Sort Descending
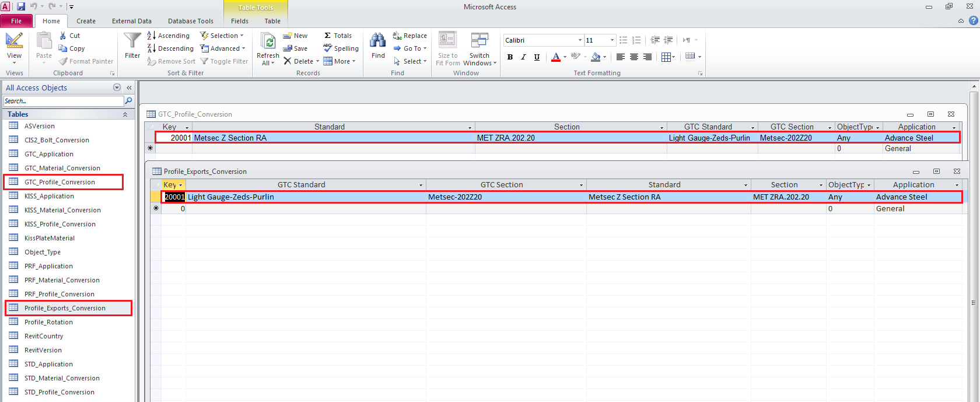980x402 pixels. (x=170, y=48)
